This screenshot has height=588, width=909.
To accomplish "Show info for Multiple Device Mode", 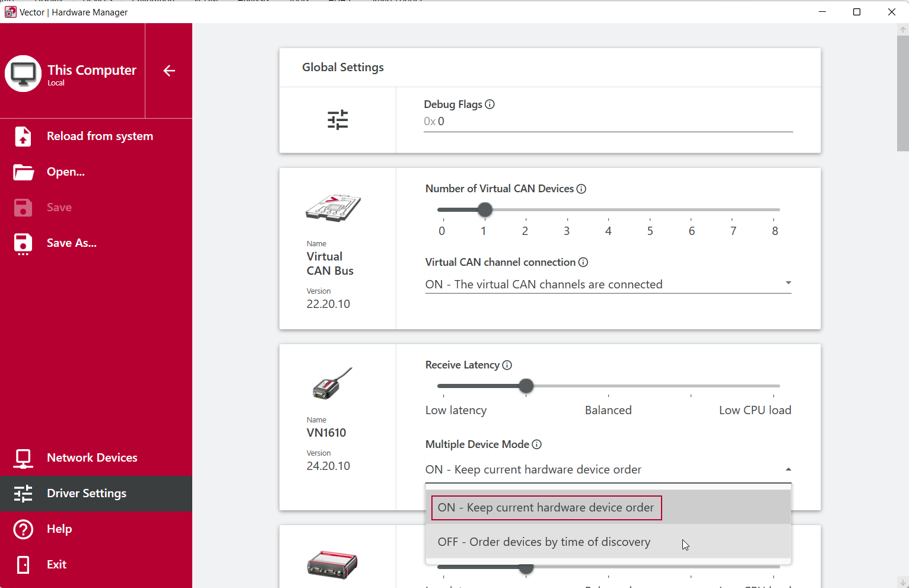I will pos(537,444).
